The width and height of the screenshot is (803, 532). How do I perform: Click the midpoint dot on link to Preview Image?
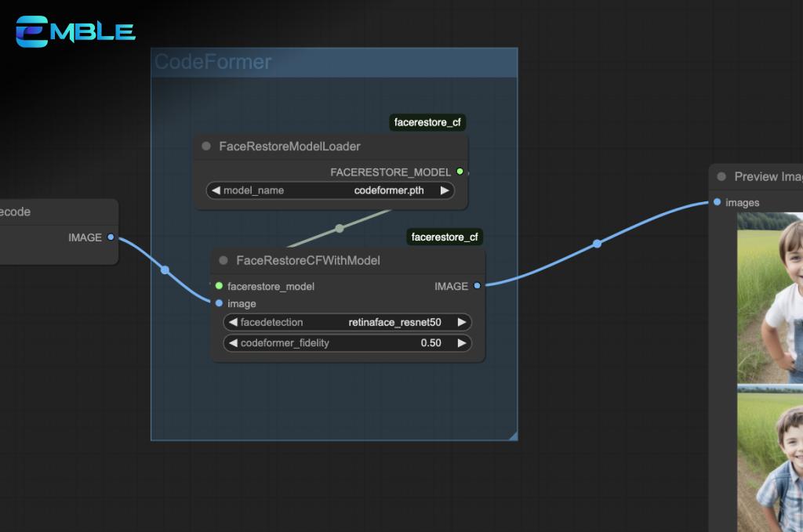tap(597, 244)
